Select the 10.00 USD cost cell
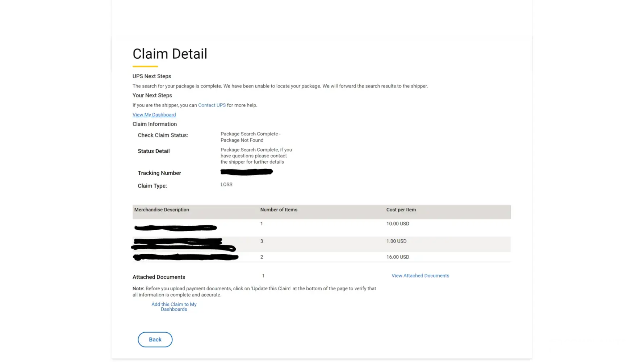644x362 pixels. click(398, 224)
